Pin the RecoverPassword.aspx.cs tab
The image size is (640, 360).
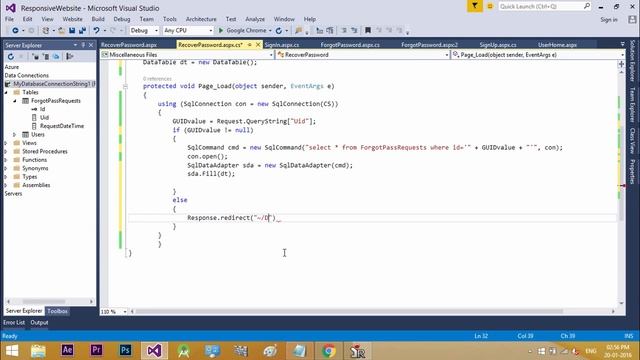[249, 45]
